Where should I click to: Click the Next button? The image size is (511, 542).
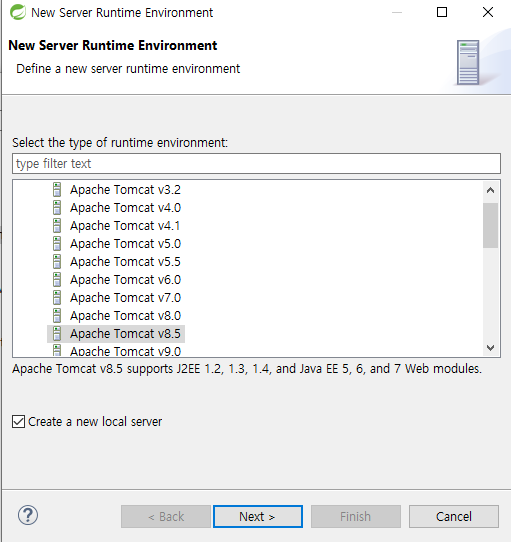(x=258, y=516)
